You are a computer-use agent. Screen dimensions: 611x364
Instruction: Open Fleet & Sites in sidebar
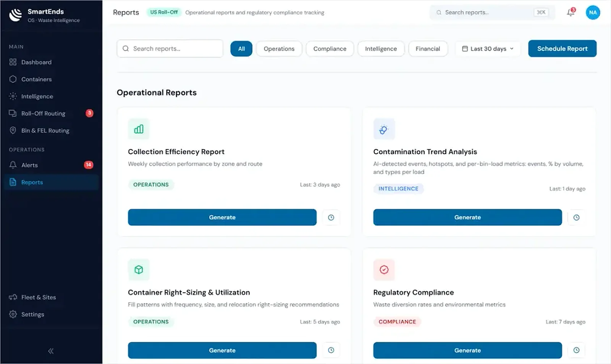pos(51,297)
